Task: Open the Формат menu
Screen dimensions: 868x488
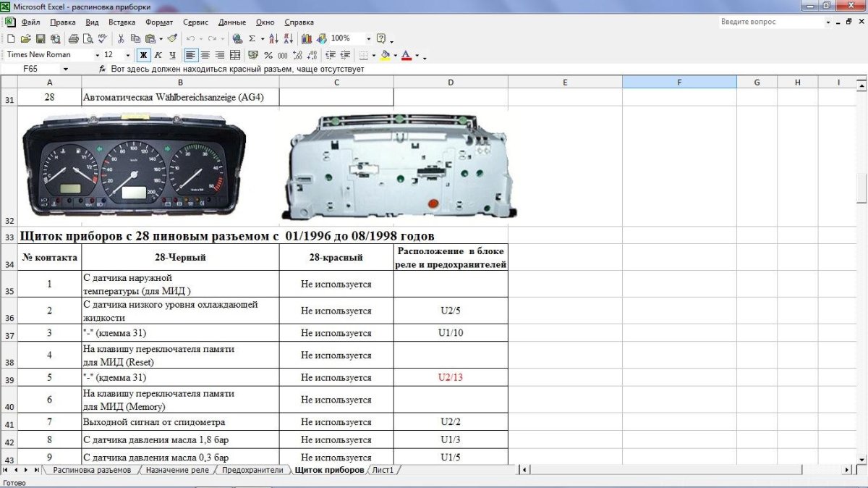Action: coord(158,22)
